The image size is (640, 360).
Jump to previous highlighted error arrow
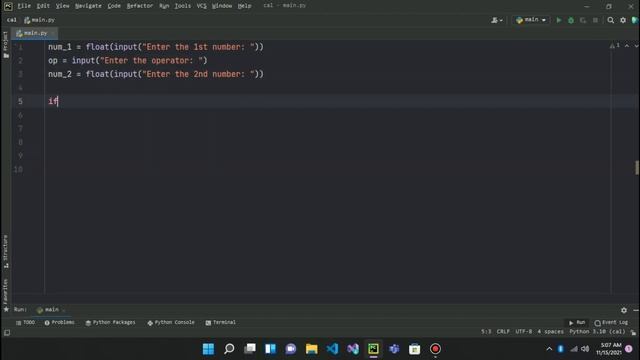click(x=627, y=46)
